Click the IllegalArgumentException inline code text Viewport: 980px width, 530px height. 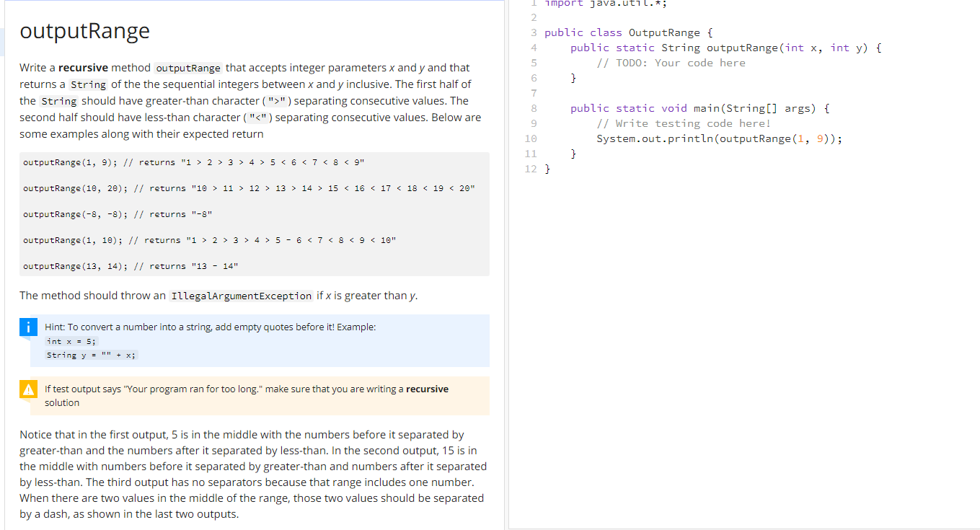(x=241, y=296)
